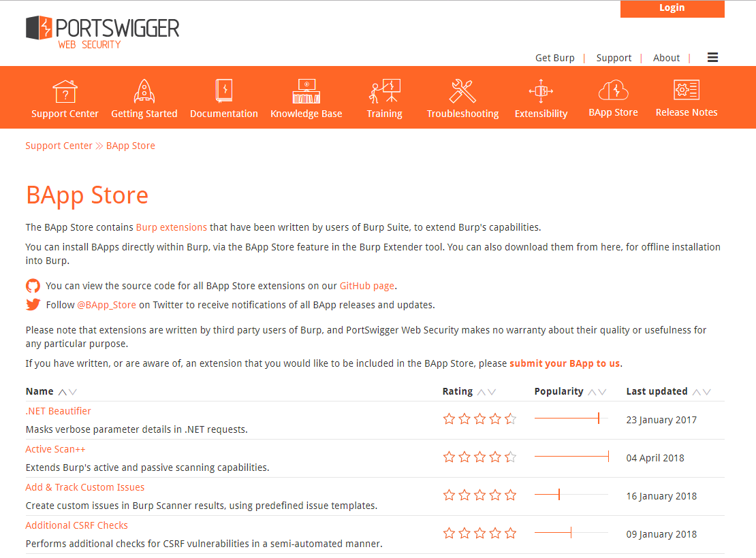Sort Last updated column descending

point(707,392)
